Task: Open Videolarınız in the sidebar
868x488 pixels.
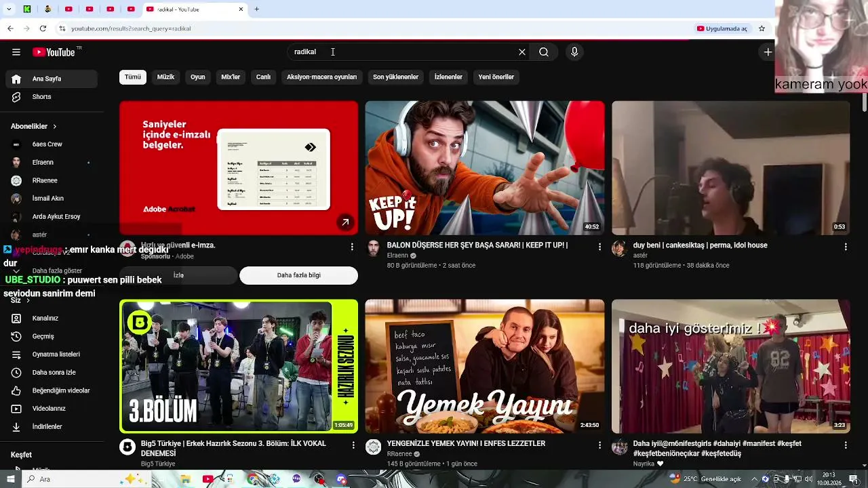Action: 52,409
